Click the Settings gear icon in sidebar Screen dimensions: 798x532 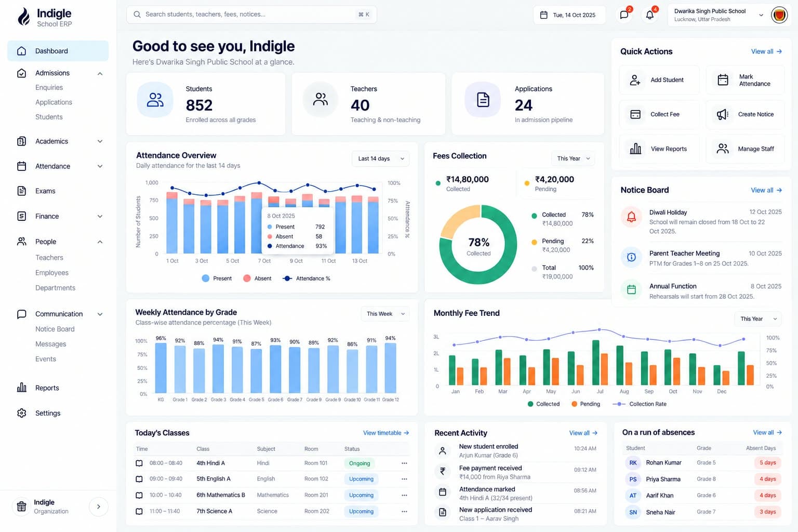[x=22, y=413]
